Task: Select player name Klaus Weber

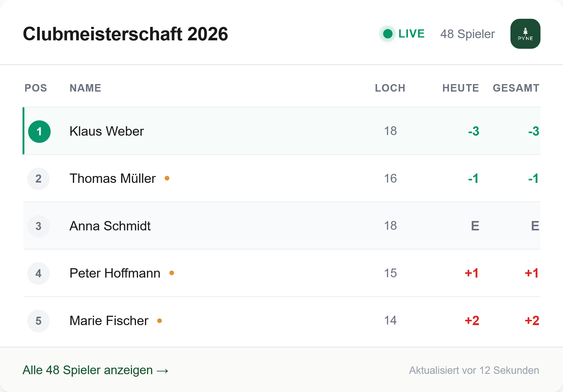Action: coord(107,131)
